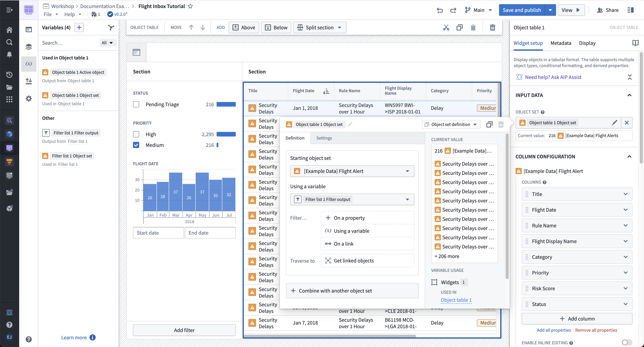
Task: Open the Main branch dropdown
Action: click(479, 10)
